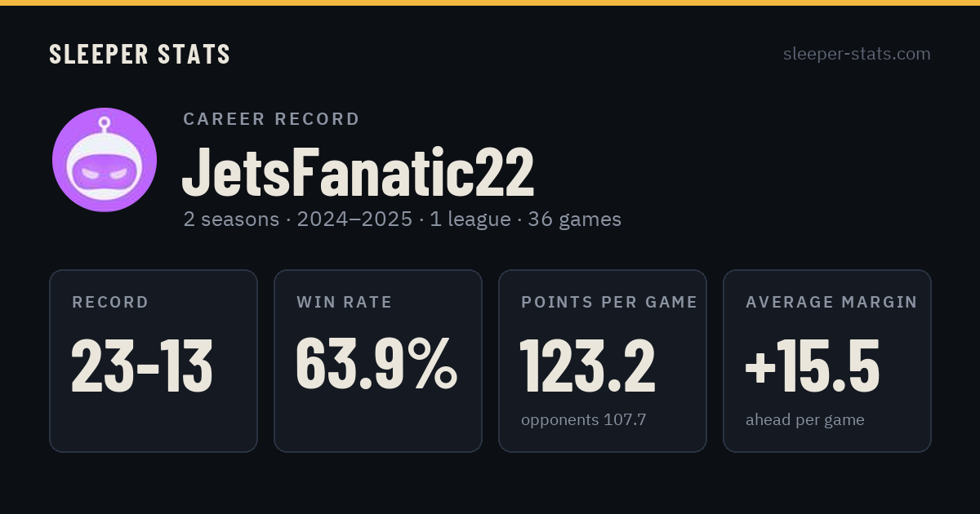980x514 pixels.
Task: Click the seasons and games summary line
Action: coord(403,219)
